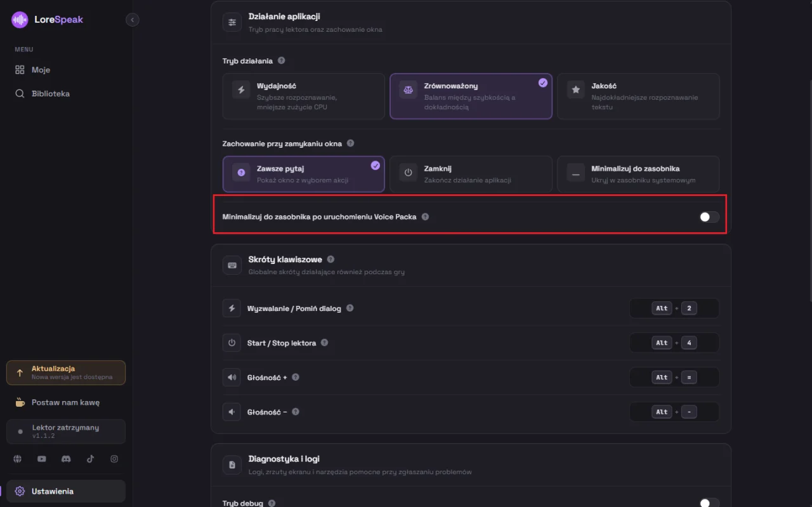Open 'Ustawienia' in the sidebar

pos(66,491)
